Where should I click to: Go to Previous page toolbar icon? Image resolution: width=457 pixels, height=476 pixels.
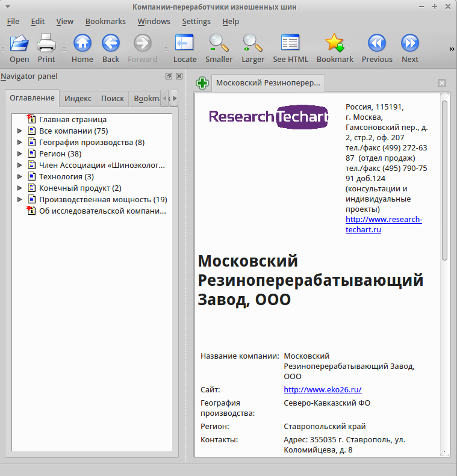point(377,48)
